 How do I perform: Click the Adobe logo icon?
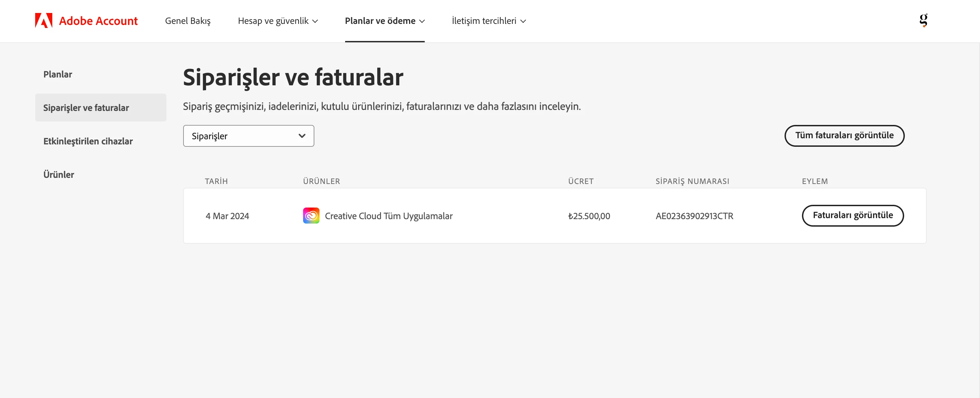tap(43, 20)
